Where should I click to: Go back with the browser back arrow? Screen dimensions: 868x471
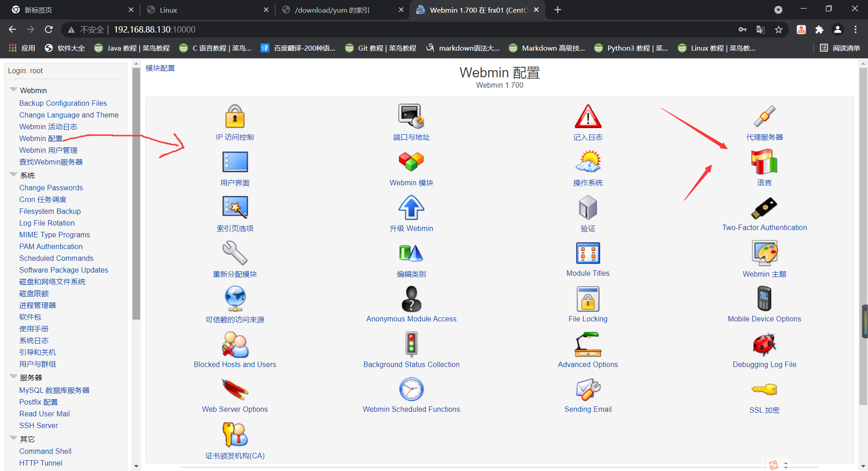(12, 29)
